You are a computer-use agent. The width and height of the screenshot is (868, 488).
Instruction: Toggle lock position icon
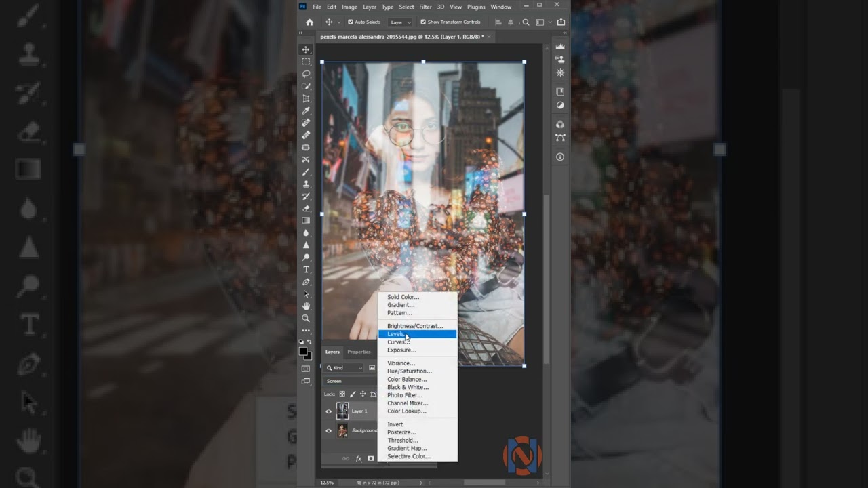363,394
